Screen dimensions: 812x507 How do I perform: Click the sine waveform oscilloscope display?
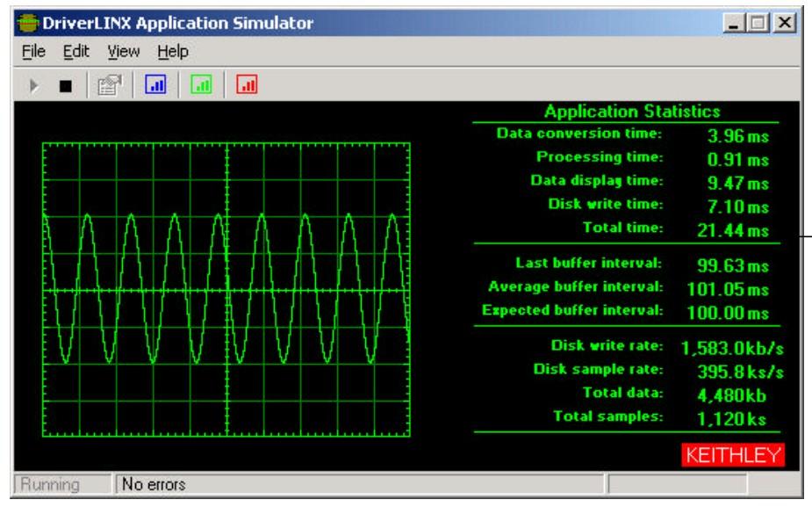226,289
